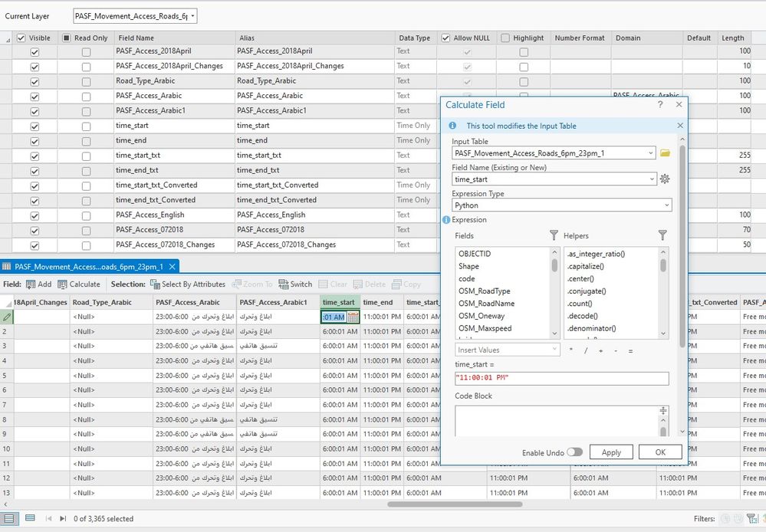766x532 pixels.
Task: Confirm Calculate Field with OK
Action: tap(660, 452)
